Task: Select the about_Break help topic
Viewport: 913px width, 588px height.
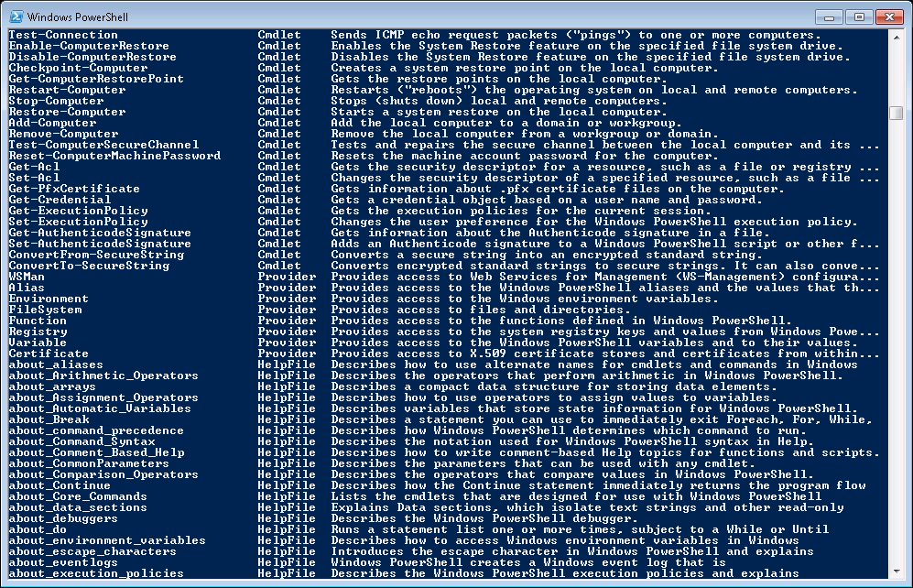Action: click(x=49, y=419)
